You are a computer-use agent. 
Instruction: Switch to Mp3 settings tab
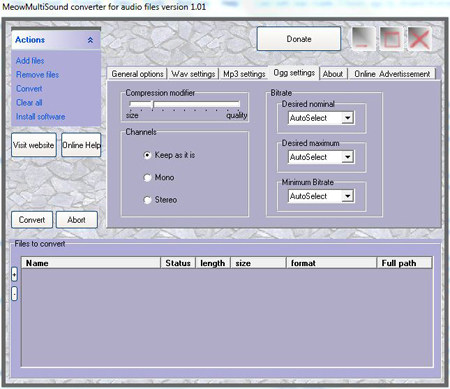click(244, 74)
